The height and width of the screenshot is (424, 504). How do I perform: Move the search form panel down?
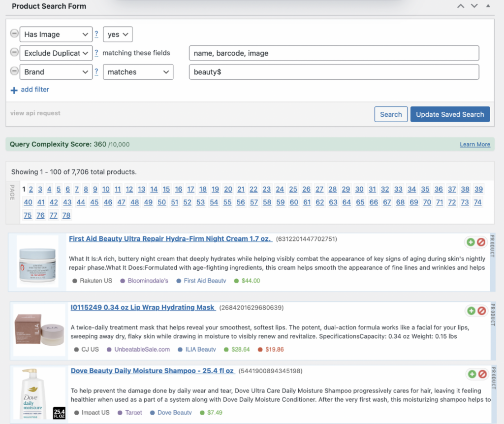pos(474,6)
